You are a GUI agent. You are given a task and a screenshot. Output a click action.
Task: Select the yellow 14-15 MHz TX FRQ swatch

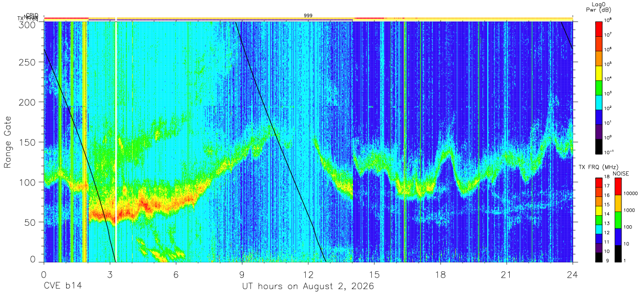(599, 210)
